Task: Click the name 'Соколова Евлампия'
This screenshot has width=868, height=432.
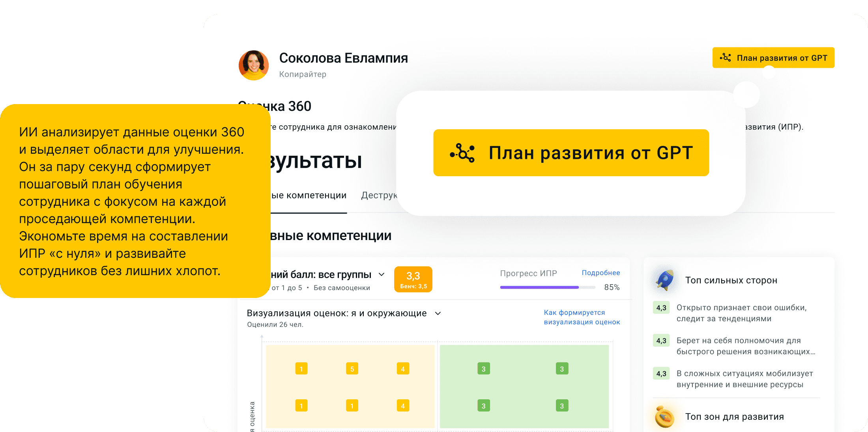Action: click(343, 58)
